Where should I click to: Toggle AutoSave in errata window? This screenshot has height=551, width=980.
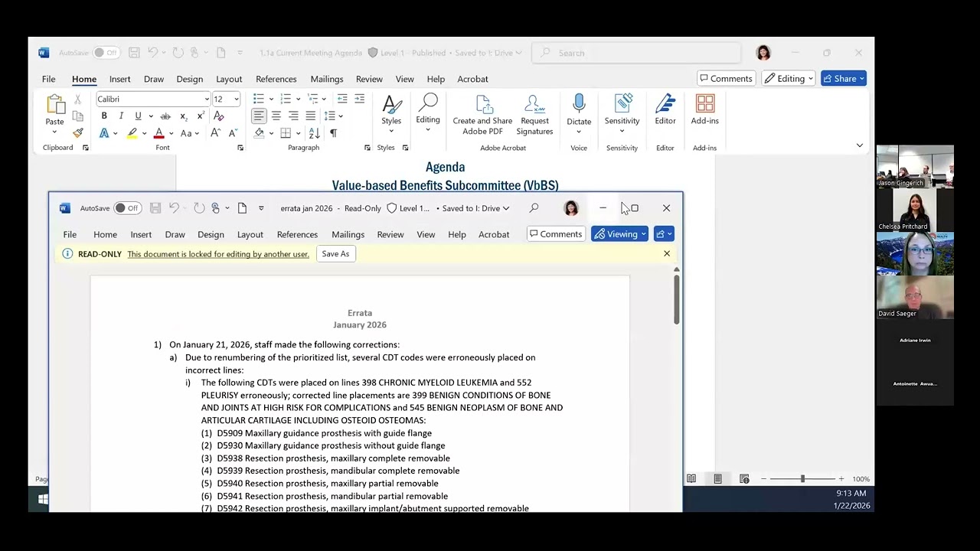(x=127, y=208)
